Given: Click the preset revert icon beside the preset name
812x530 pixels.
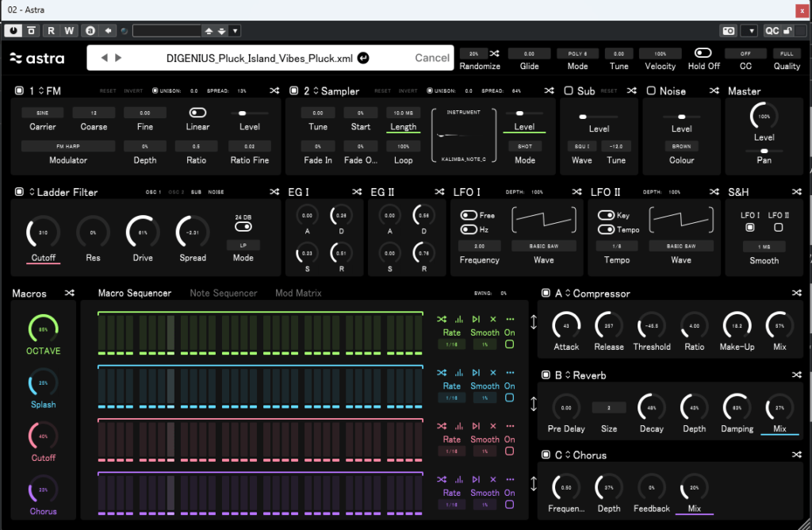Looking at the screenshot, I should coord(363,58).
